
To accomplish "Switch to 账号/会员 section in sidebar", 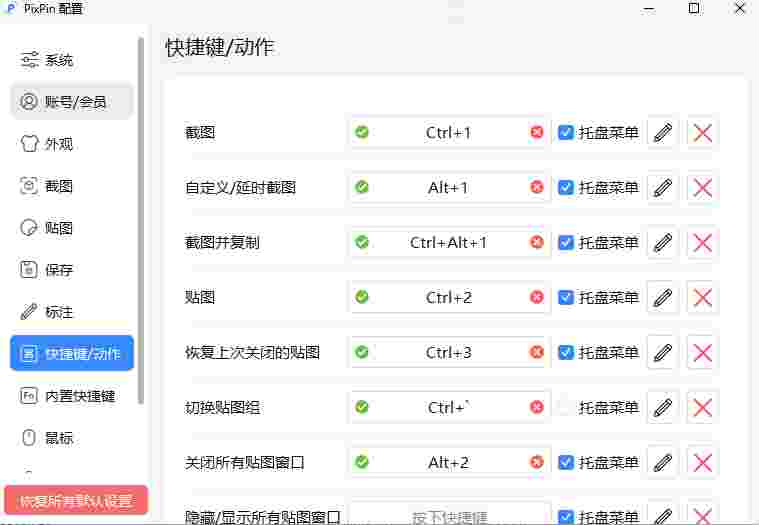I will [72, 101].
